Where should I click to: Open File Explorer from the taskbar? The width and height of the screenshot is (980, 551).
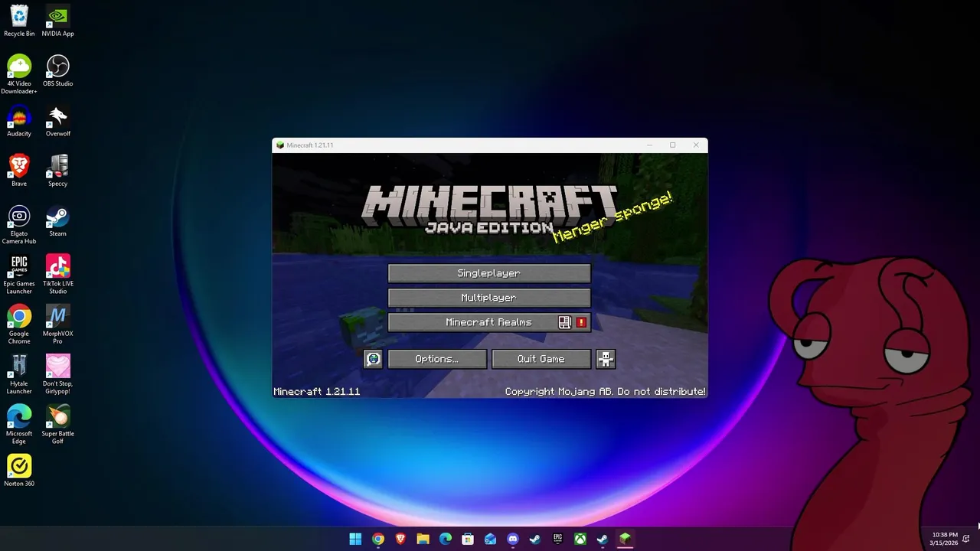(423, 540)
